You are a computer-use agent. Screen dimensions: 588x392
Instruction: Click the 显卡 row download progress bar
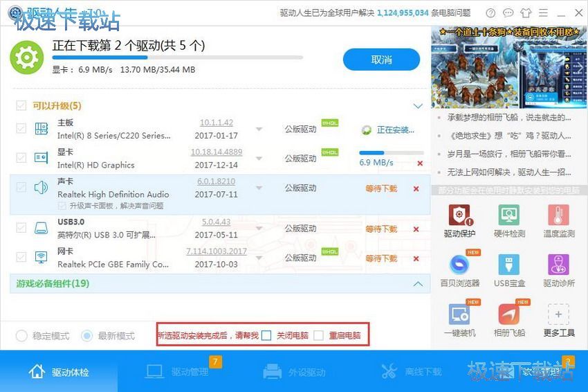(392, 153)
